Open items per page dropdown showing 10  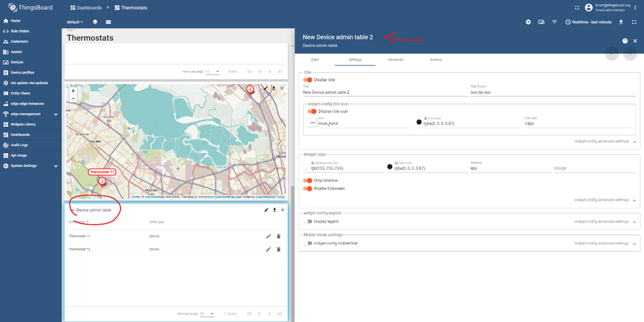[x=207, y=314]
